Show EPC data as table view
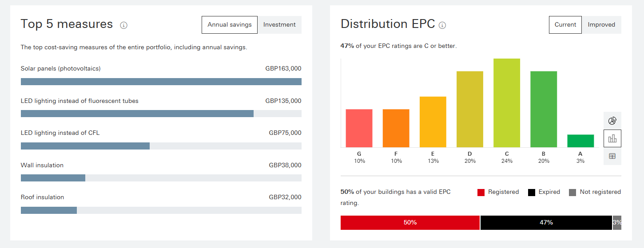644x248 pixels. [612, 156]
